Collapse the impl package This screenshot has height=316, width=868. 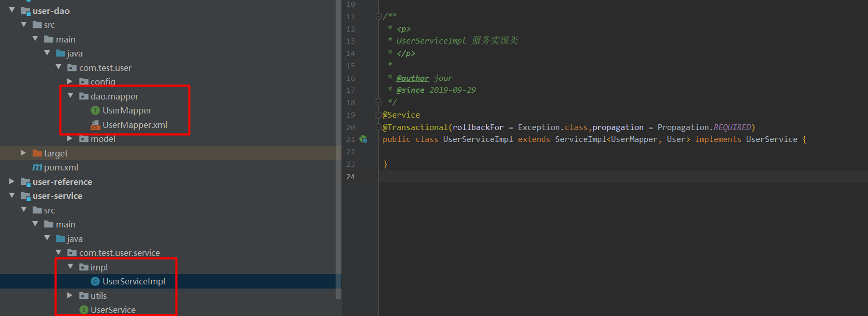click(70, 266)
